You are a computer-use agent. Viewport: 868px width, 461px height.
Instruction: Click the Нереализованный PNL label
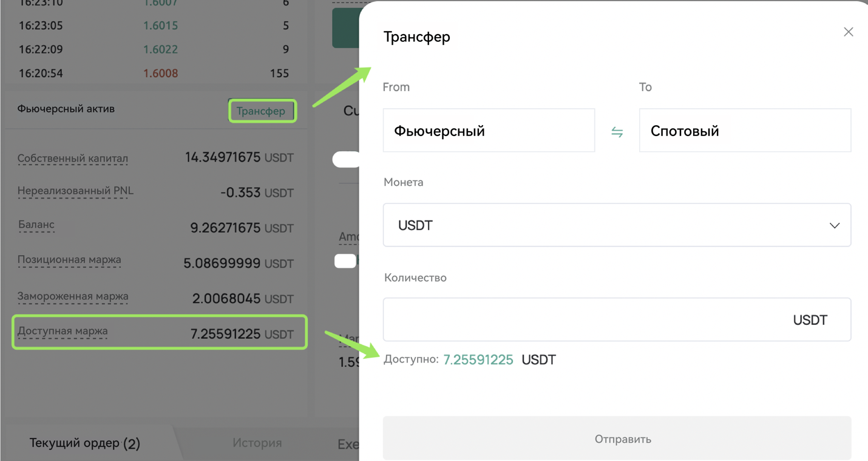click(x=75, y=191)
